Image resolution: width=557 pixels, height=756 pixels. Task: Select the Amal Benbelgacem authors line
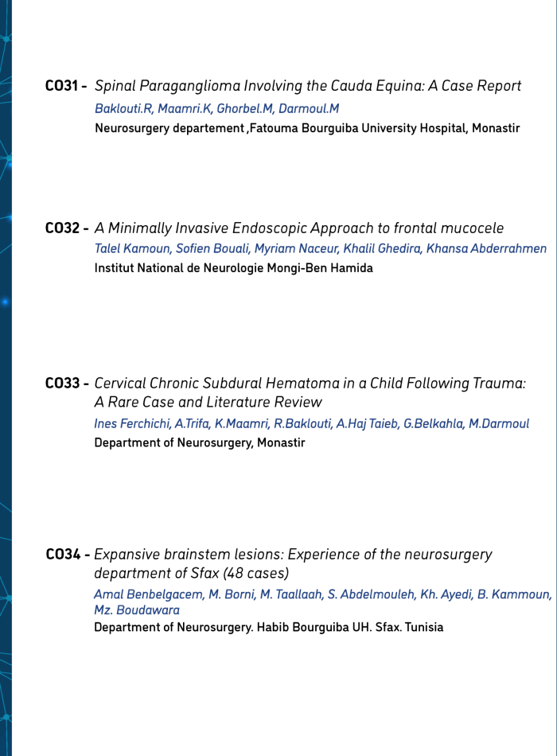tap(322, 594)
